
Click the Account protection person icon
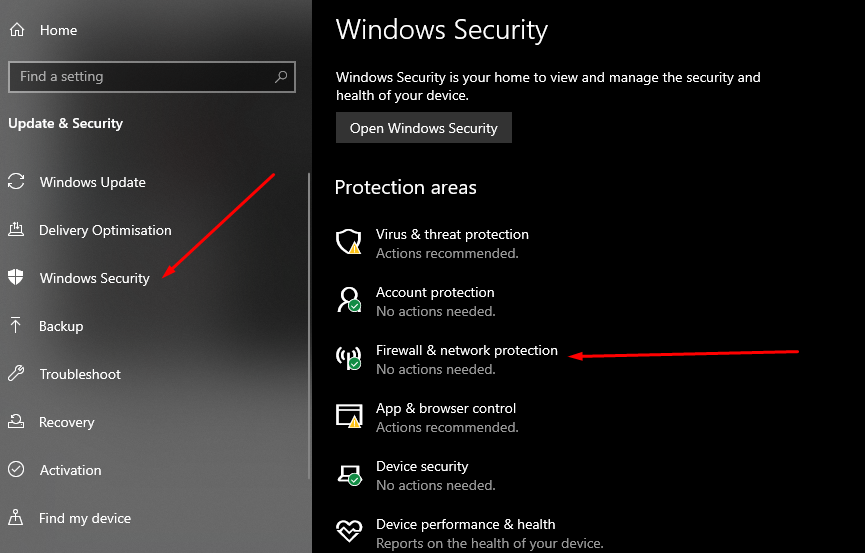point(349,300)
